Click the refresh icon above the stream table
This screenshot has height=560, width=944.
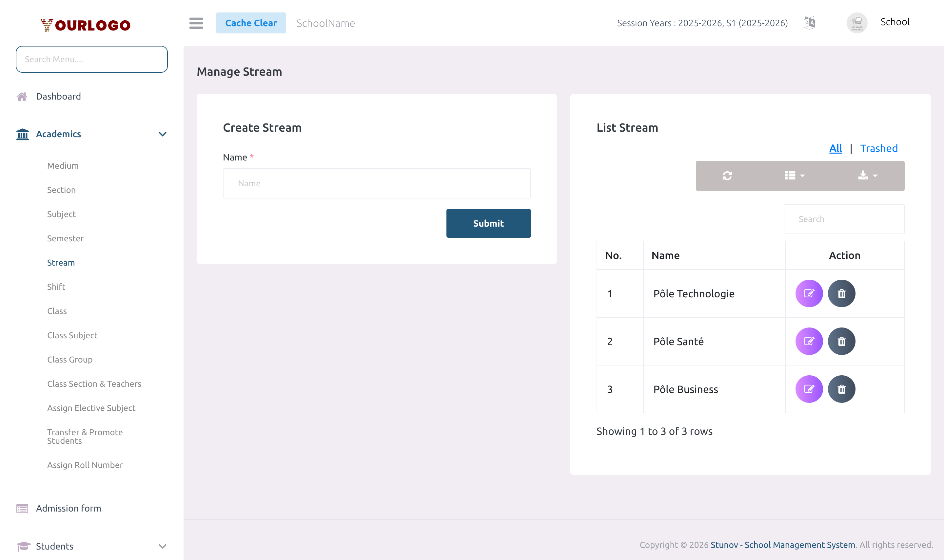727,176
